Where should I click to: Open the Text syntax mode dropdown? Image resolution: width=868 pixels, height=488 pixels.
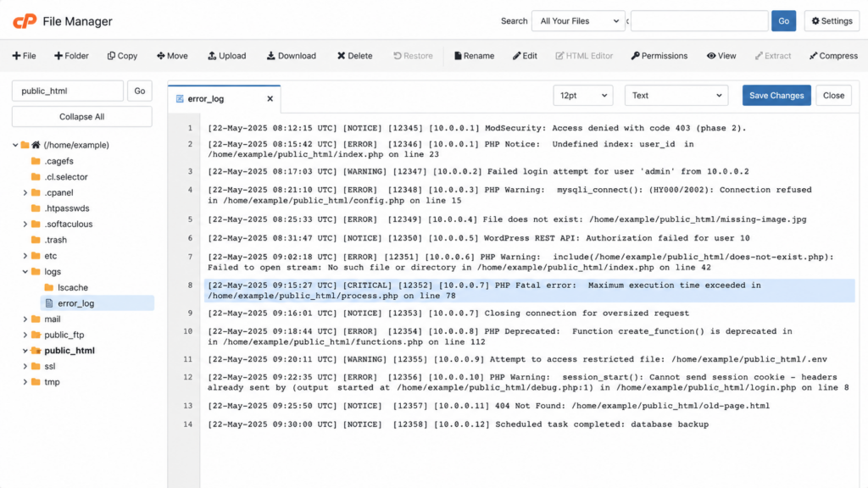[x=676, y=95]
